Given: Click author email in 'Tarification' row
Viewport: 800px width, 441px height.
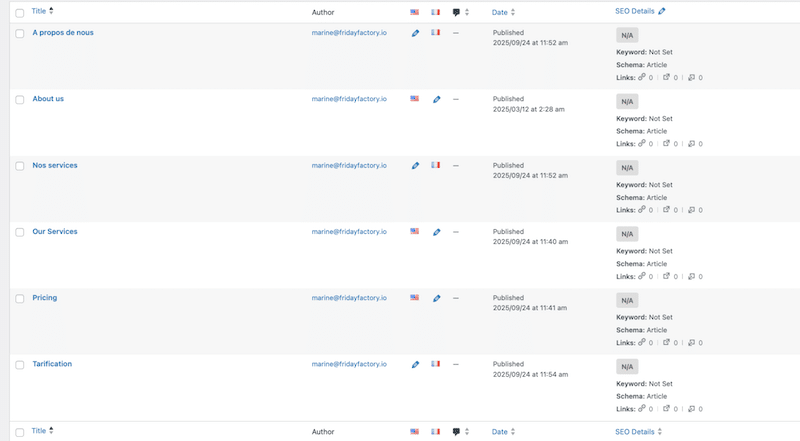Looking at the screenshot, I should tap(349, 364).
